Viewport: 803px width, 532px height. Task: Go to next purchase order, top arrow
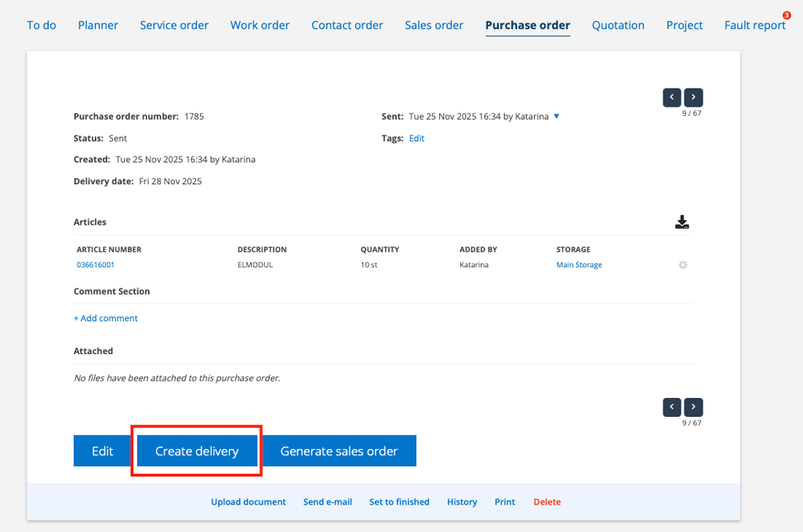point(693,98)
